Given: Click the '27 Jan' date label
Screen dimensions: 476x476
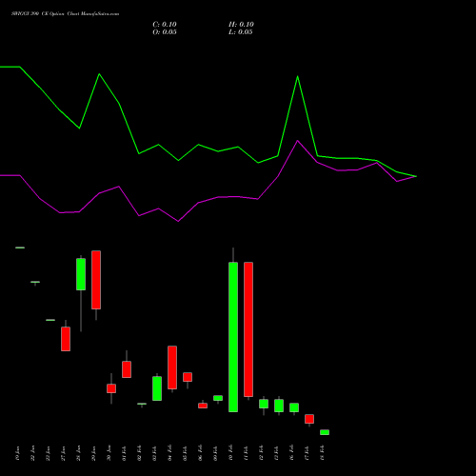Looking at the screenshot, I should [x=64, y=453].
